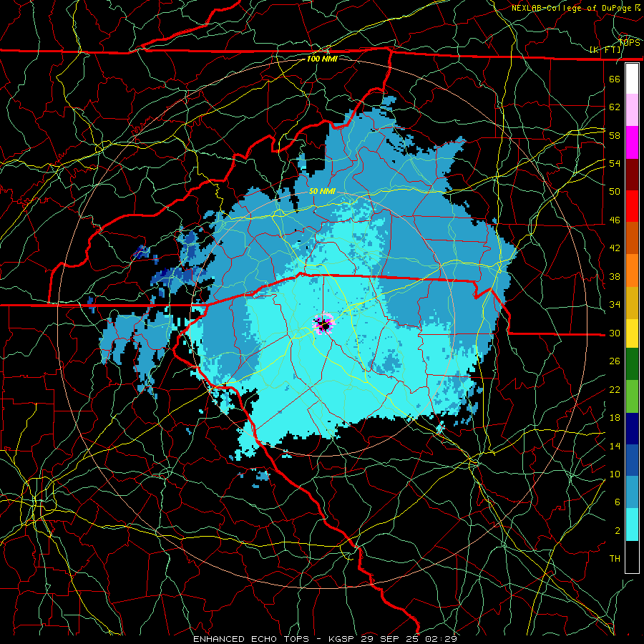Click the legend value "62"
The width and height of the screenshot is (644, 644).
tap(615, 107)
